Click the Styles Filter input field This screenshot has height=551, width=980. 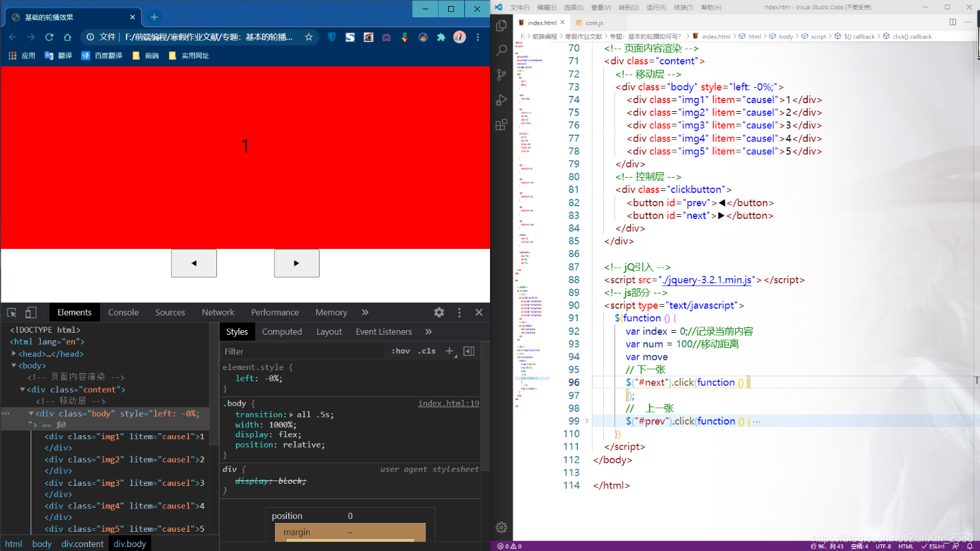(304, 351)
